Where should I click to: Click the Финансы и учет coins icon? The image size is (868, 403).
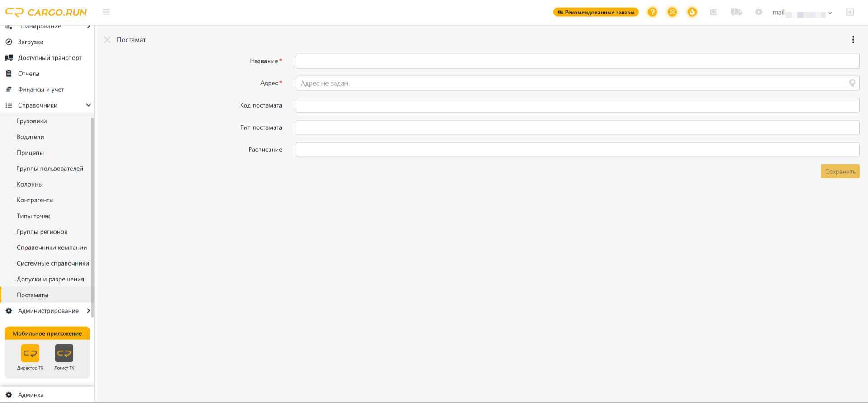pyautogui.click(x=9, y=89)
